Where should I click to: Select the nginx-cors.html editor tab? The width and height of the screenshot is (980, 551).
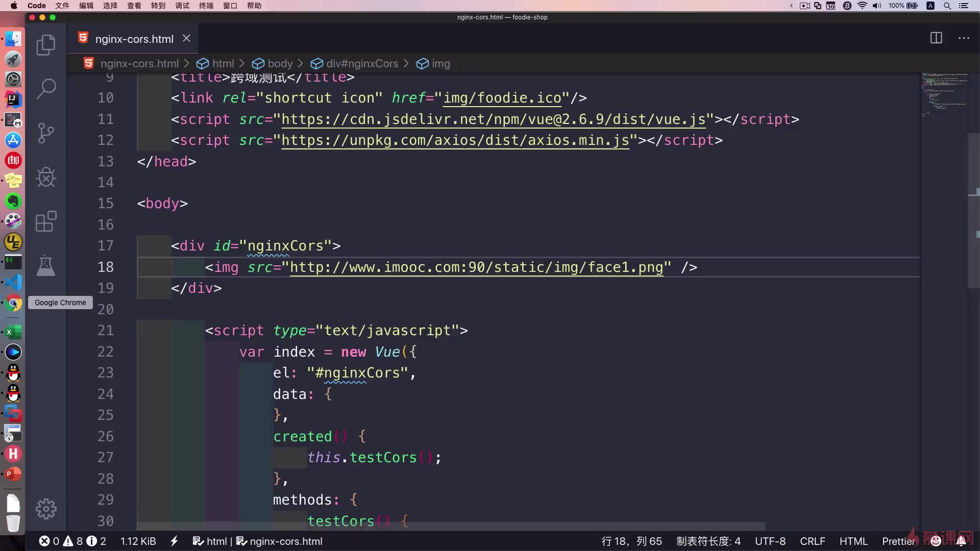click(x=134, y=39)
